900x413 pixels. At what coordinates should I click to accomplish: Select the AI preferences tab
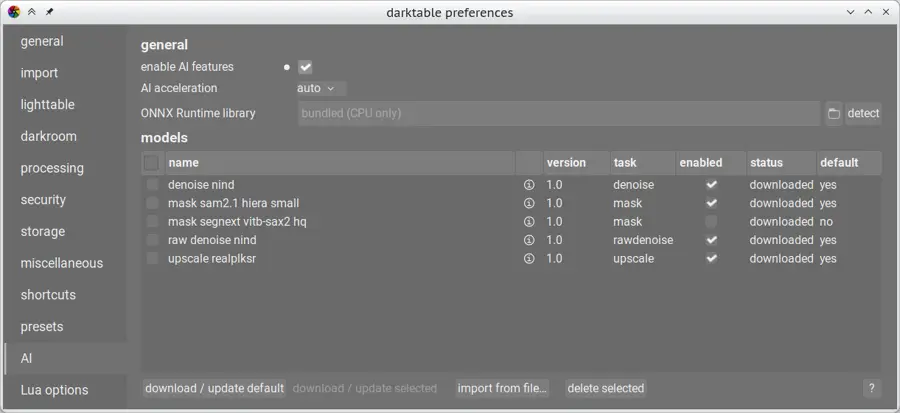[65, 359]
